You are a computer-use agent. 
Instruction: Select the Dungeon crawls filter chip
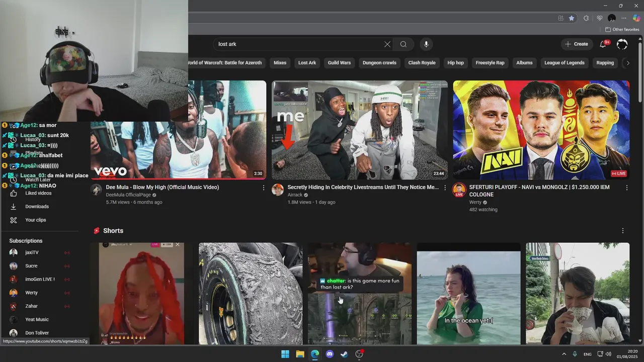pos(379,63)
